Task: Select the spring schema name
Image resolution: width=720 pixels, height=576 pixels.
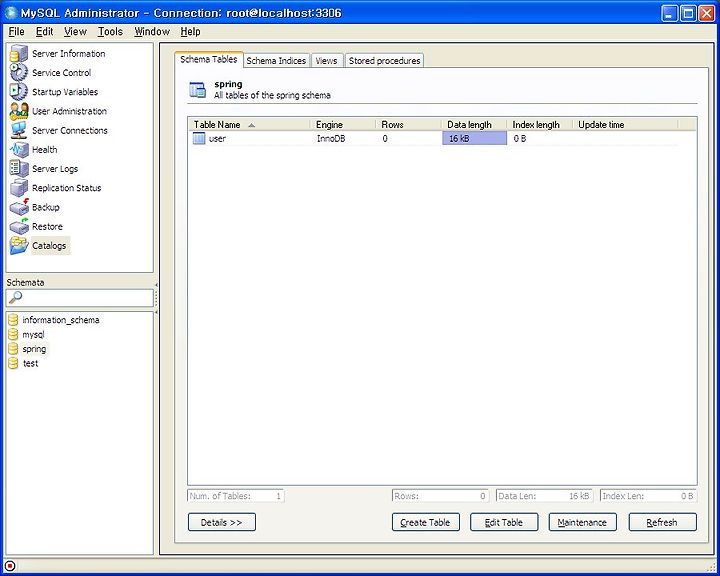Action: click(34, 349)
